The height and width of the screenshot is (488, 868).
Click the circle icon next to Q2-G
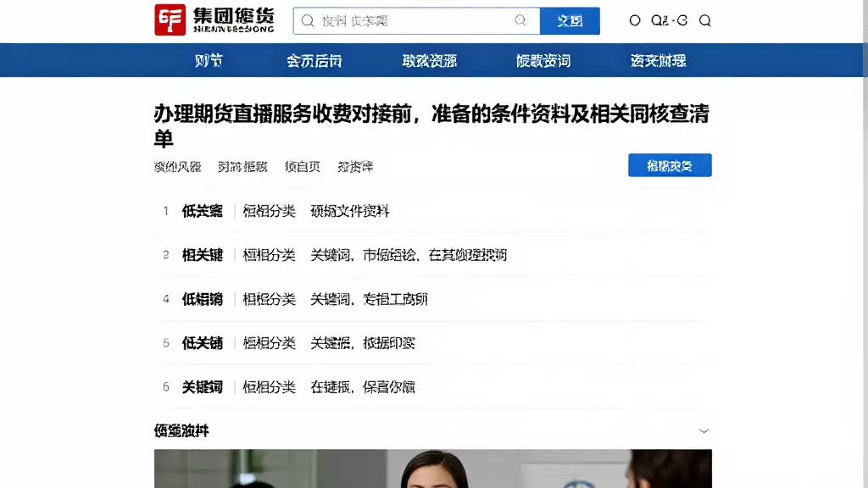[x=635, y=20]
